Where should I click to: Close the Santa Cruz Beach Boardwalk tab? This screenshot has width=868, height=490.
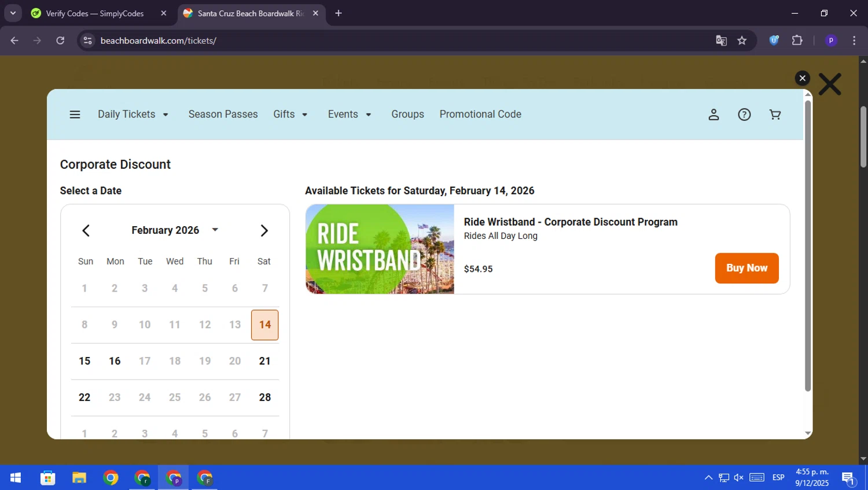coord(315,13)
